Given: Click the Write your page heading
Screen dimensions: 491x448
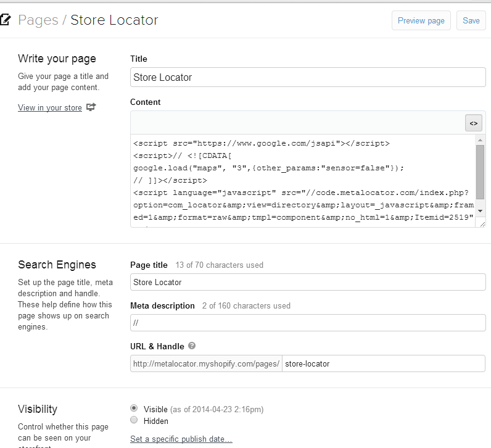Looking at the screenshot, I should coord(57,59).
